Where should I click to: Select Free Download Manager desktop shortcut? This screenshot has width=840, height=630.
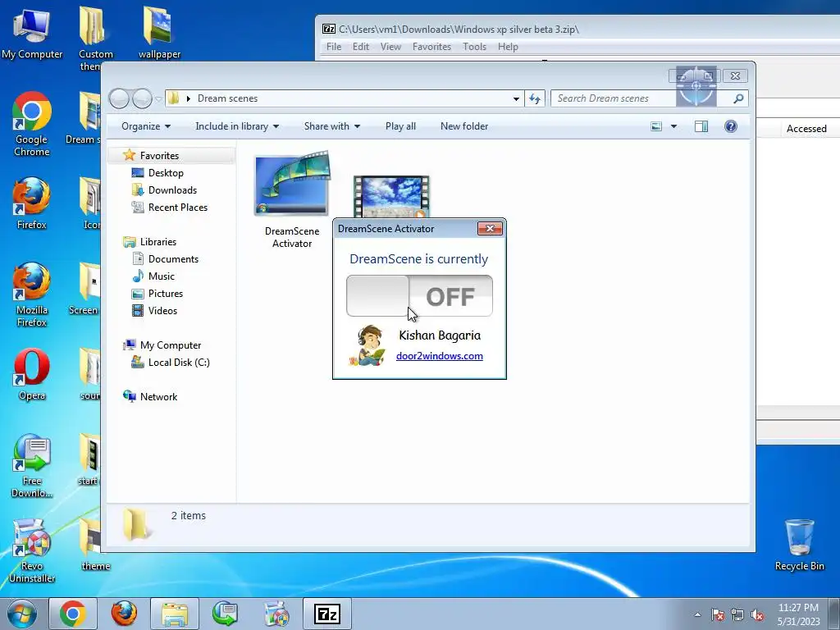click(32, 466)
